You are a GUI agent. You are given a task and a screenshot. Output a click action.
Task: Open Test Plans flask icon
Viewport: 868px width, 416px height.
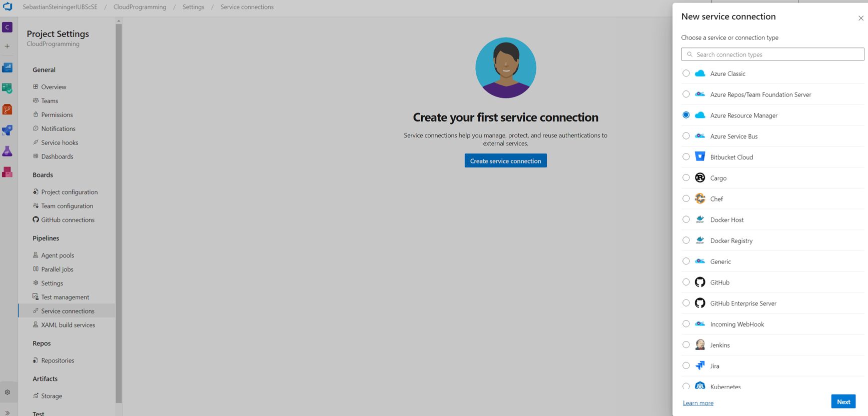pyautogui.click(x=8, y=151)
